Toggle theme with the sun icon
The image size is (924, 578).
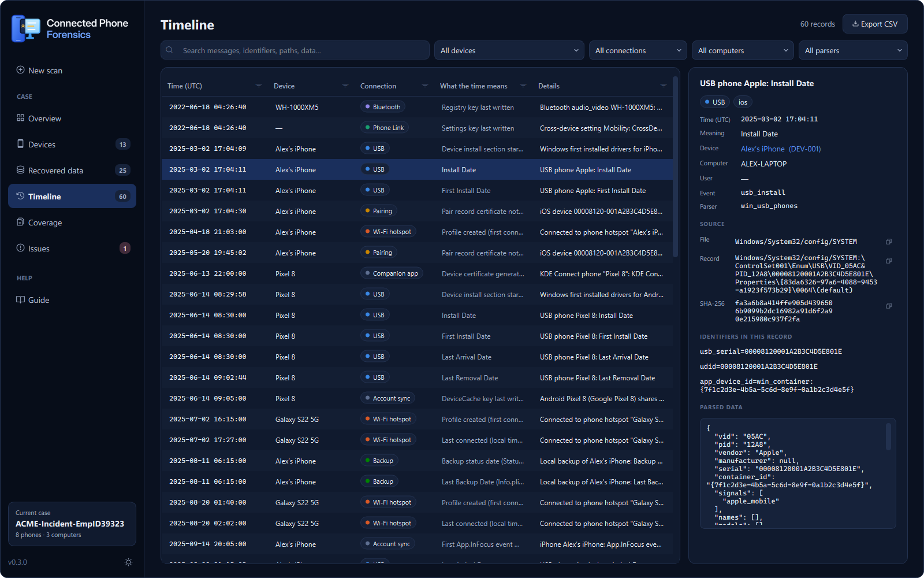[x=128, y=562]
